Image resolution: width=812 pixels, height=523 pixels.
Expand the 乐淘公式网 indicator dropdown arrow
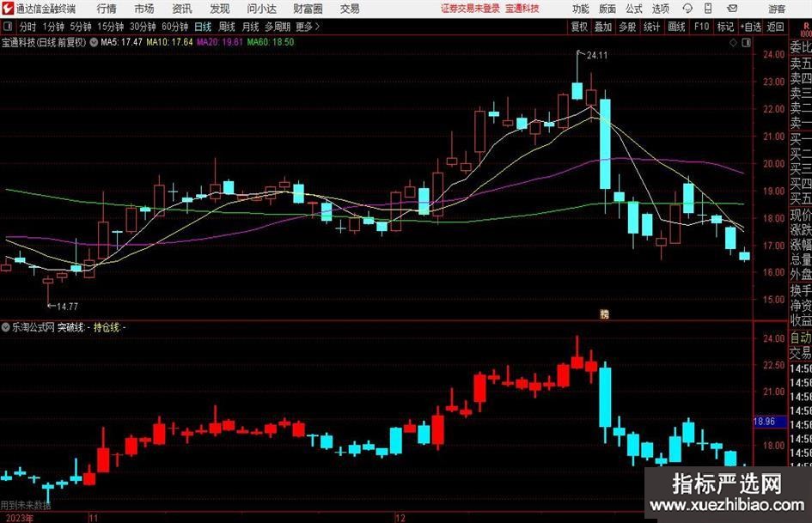[6, 327]
